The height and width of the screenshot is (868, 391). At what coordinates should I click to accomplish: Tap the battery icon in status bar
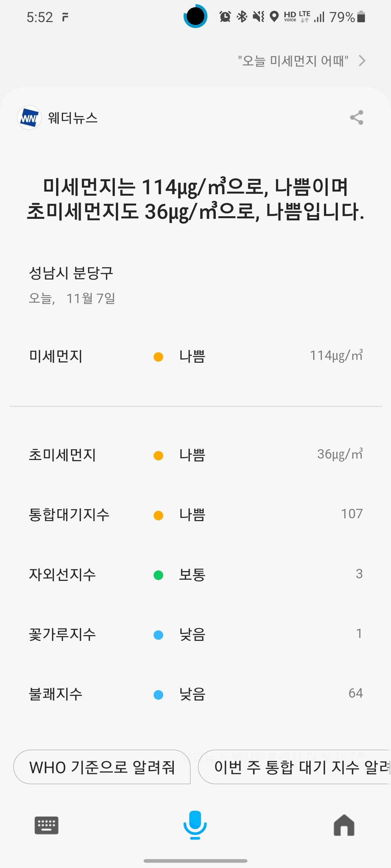[361, 17]
